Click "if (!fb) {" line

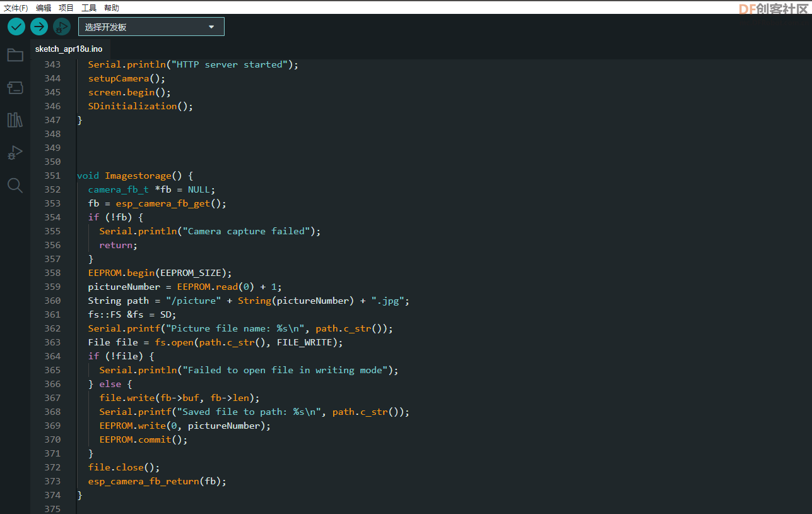tap(115, 217)
